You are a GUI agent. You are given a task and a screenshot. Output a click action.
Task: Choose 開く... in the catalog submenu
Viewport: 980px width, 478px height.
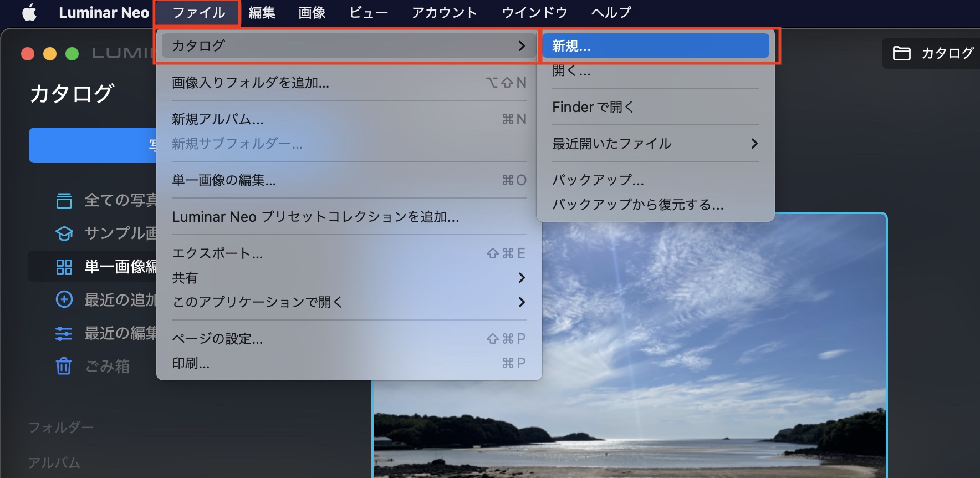pos(655,70)
